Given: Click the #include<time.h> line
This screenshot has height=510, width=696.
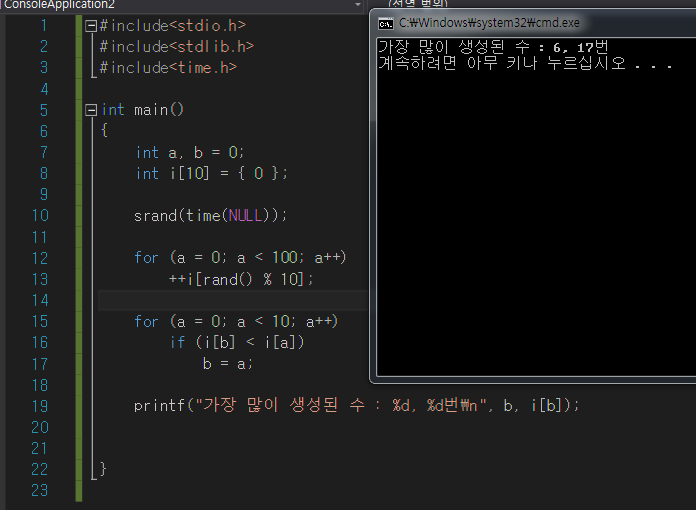Looking at the screenshot, I should [x=168, y=67].
